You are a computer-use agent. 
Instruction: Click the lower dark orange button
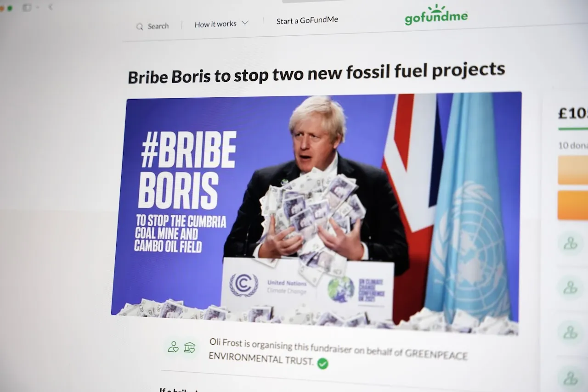click(x=573, y=205)
